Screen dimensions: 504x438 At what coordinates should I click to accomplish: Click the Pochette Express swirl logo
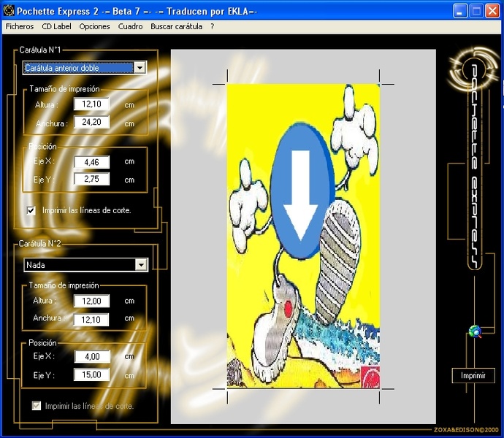pos(473,69)
